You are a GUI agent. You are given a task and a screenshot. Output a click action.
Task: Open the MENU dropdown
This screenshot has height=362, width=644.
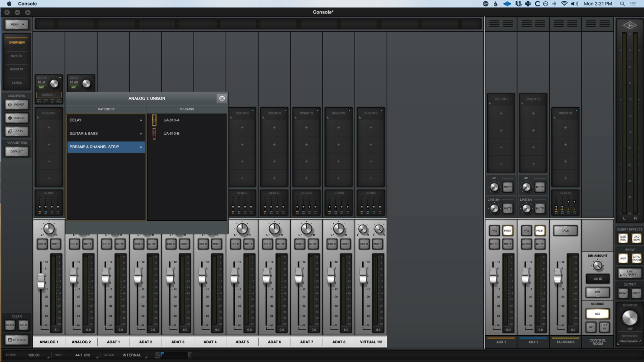coord(17,24)
